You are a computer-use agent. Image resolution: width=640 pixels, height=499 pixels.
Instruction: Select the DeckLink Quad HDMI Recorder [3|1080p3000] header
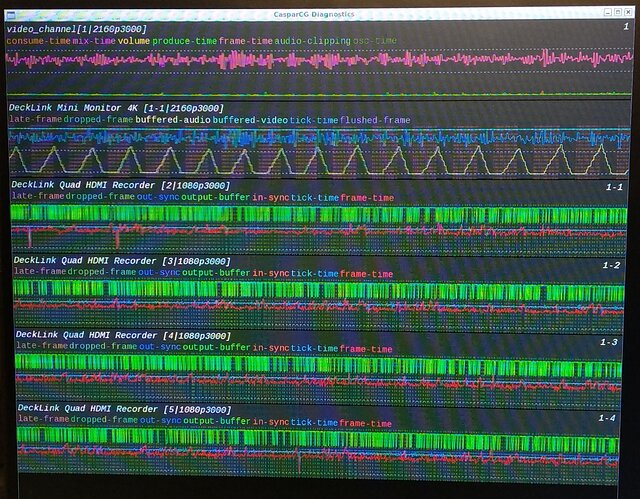pos(122,261)
